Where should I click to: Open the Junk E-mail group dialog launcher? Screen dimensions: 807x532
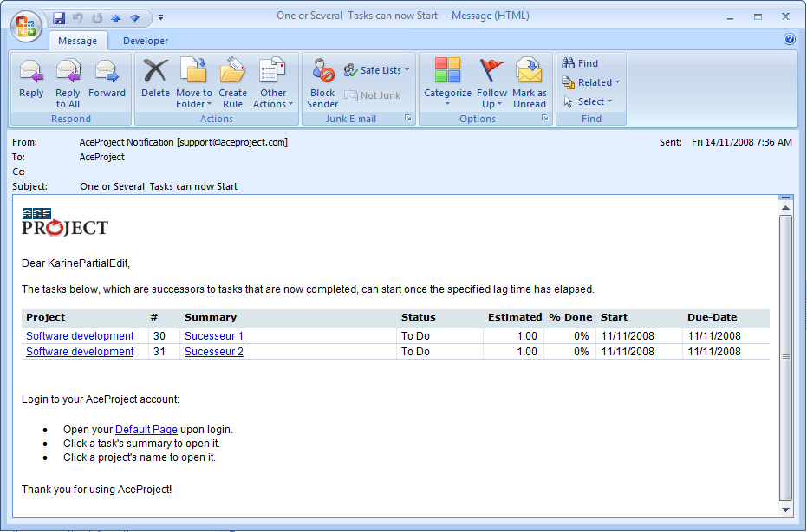pyautogui.click(x=408, y=119)
